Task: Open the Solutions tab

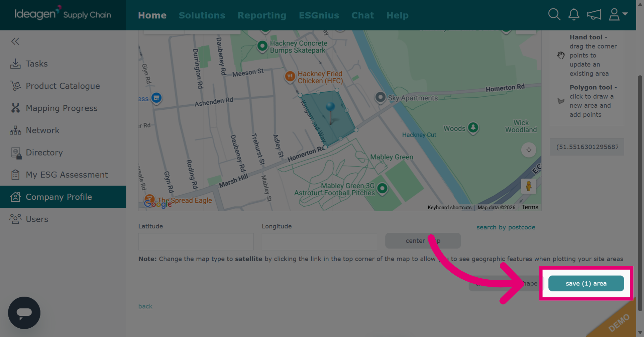Action: [x=202, y=15]
